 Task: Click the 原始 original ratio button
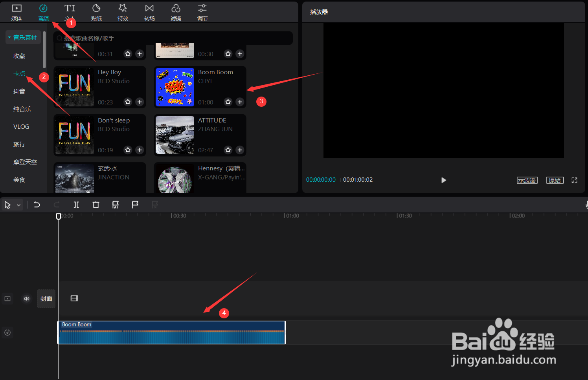pos(555,180)
